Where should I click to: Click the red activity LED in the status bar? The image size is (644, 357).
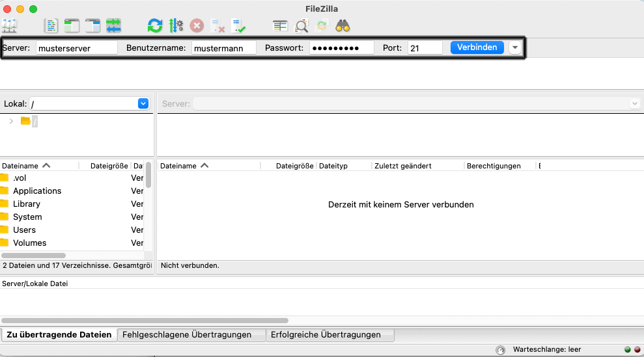coord(637,350)
